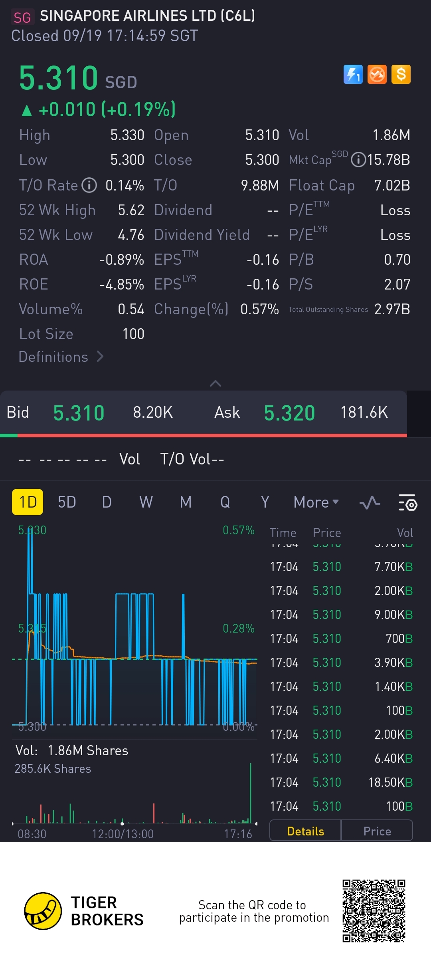Expand the More timeframe dropdown
The height and width of the screenshot is (980, 431).
tap(316, 502)
